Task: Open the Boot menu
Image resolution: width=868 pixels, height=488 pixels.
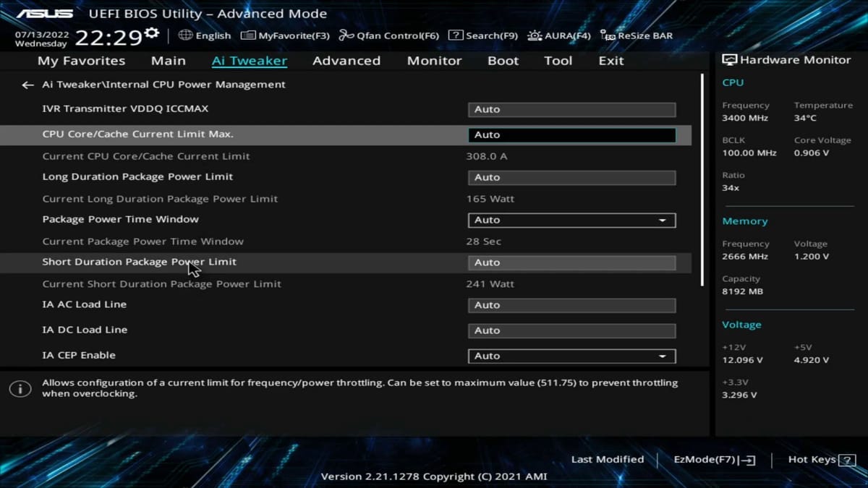Action: [503, 61]
